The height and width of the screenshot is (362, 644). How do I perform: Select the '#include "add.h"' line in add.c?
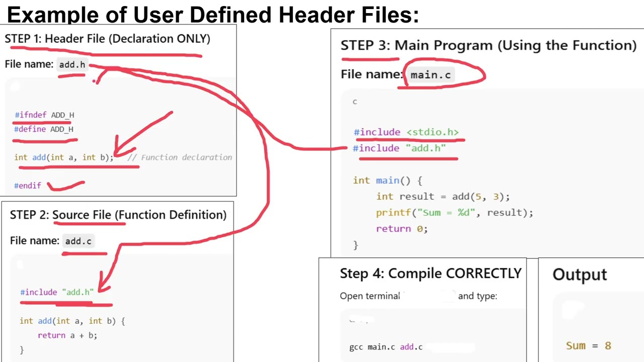[57, 292]
